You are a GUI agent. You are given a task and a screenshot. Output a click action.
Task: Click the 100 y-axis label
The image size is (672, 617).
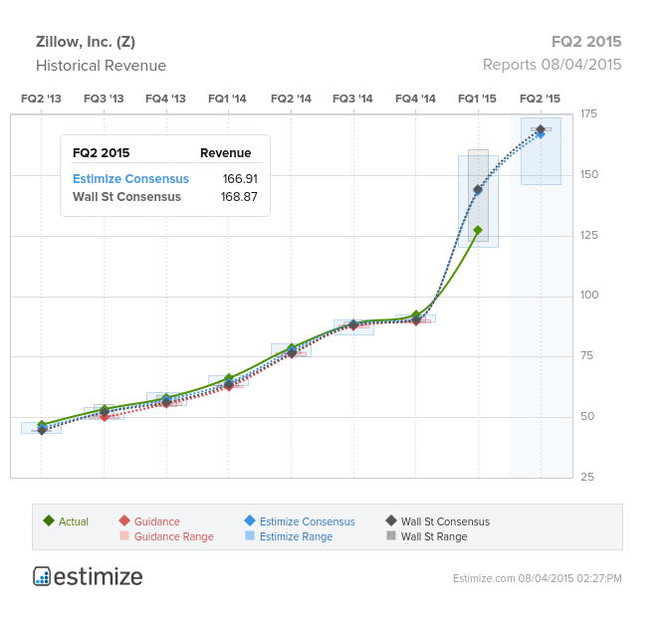(x=588, y=296)
